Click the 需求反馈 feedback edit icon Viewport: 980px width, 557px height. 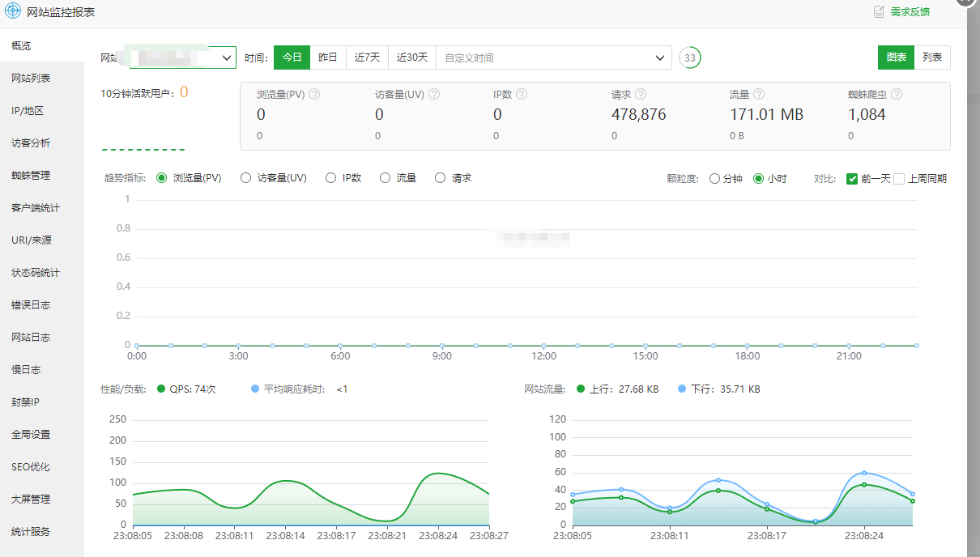(x=879, y=11)
